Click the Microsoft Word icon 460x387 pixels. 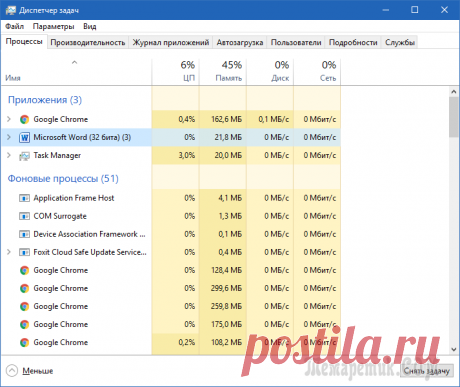[x=24, y=137]
